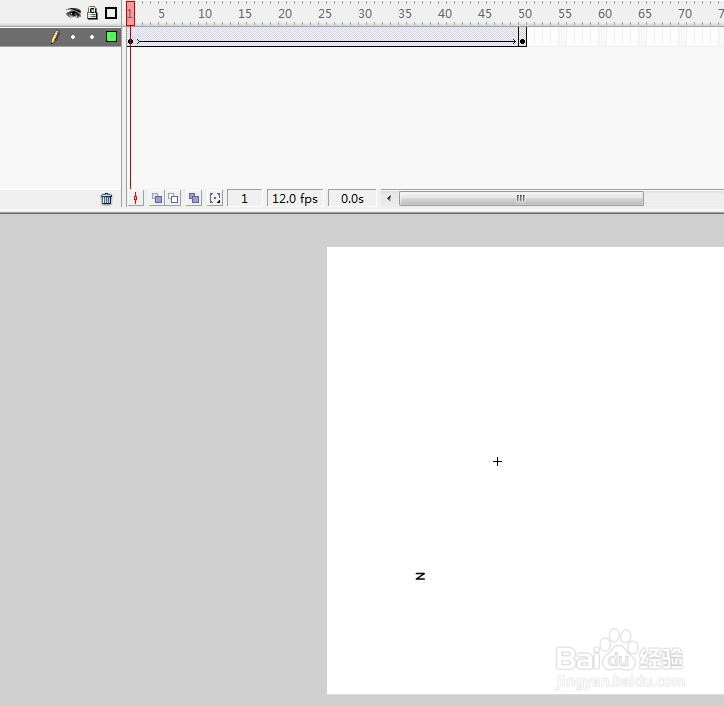Click the pencil icon on the layer row
This screenshot has width=724, height=706.
tap(55, 37)
